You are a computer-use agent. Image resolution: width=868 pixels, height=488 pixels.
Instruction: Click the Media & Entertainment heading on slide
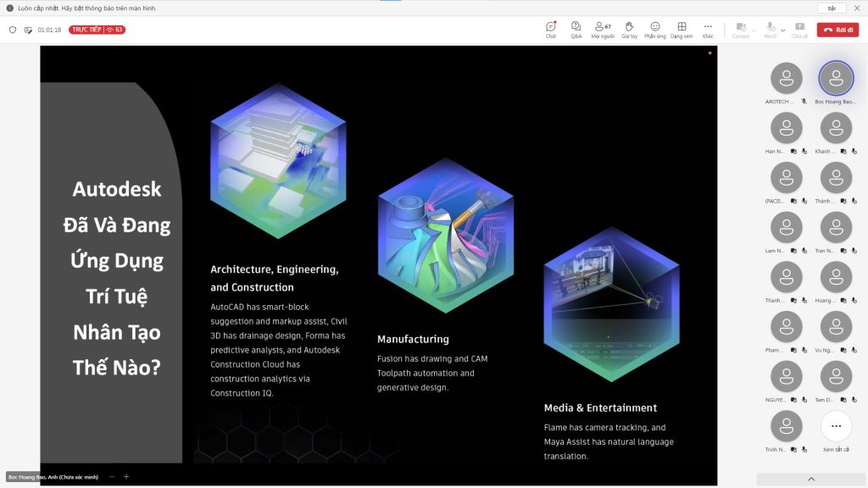point(600,408)
